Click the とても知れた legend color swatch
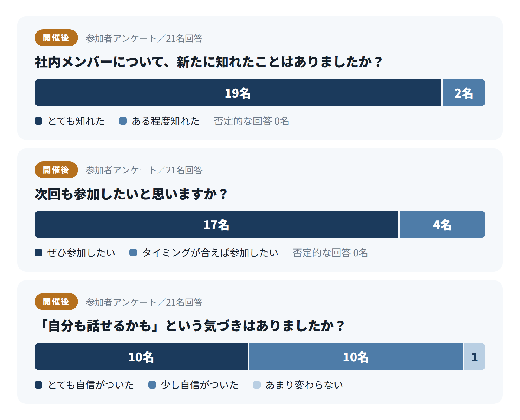 point(38,121)
